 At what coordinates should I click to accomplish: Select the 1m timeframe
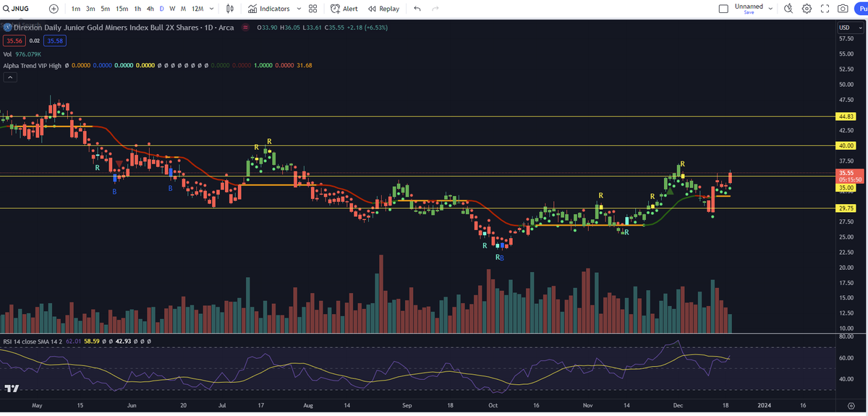[x=76, y=9]
